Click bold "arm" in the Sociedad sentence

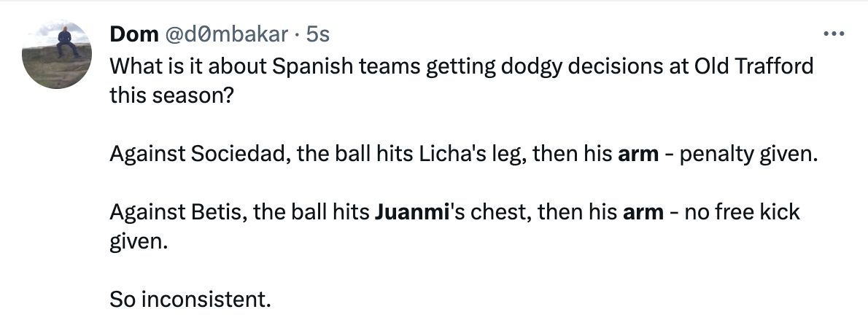click(x=639, y=155)
